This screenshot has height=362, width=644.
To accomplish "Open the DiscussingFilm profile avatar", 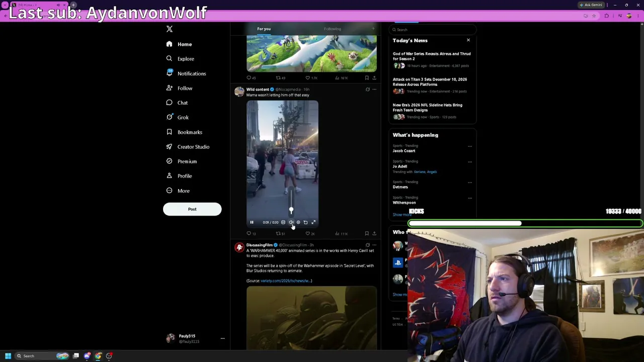I will 239,247.
